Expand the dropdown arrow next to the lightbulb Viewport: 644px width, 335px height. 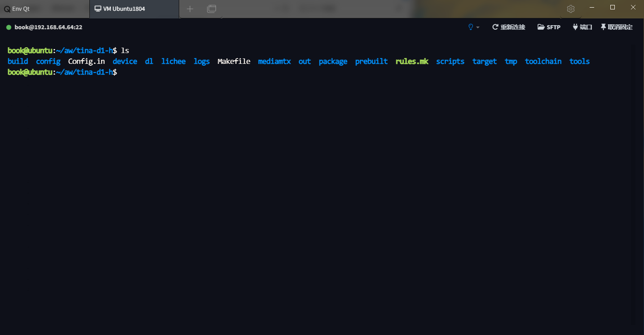(x=478, y=27)
